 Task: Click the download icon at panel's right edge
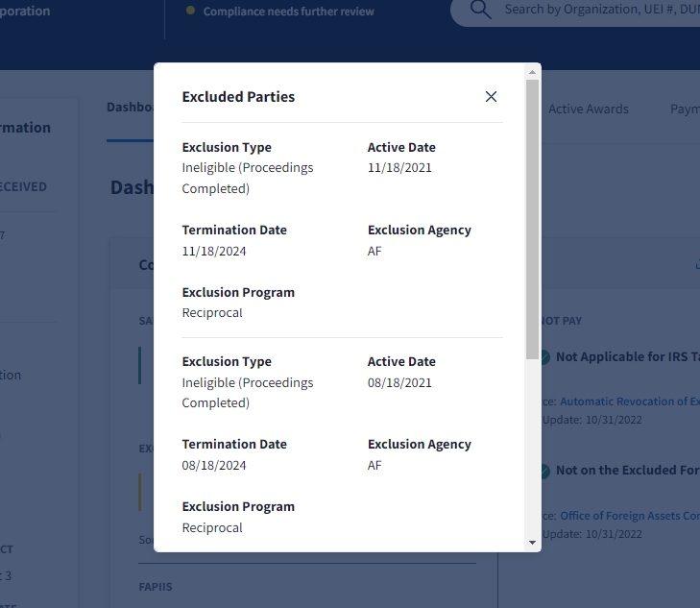pos(695,266)
